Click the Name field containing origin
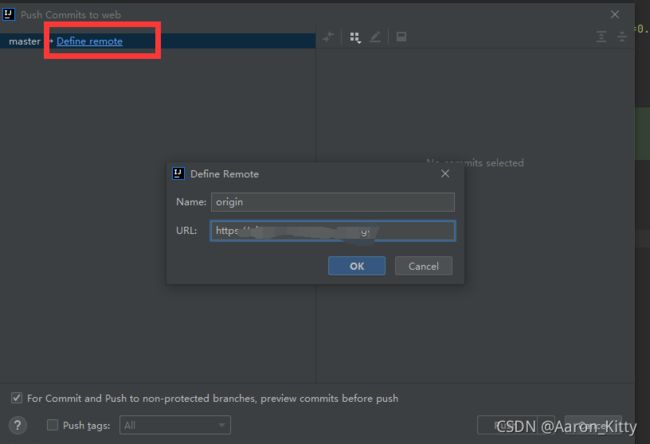 pos(332,202)
